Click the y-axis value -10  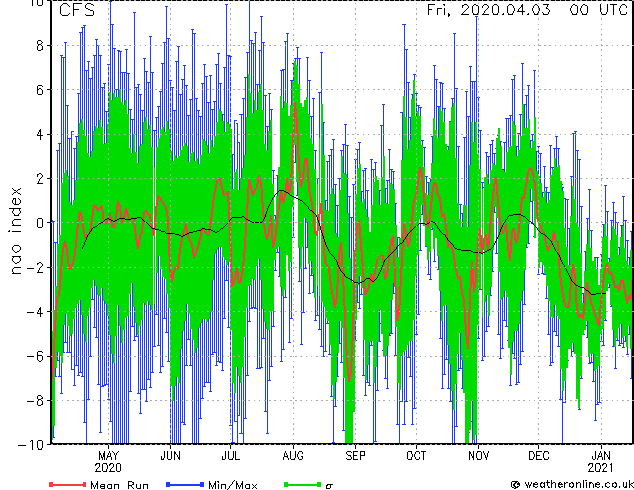pyautogui.click(x=31, y=445)
